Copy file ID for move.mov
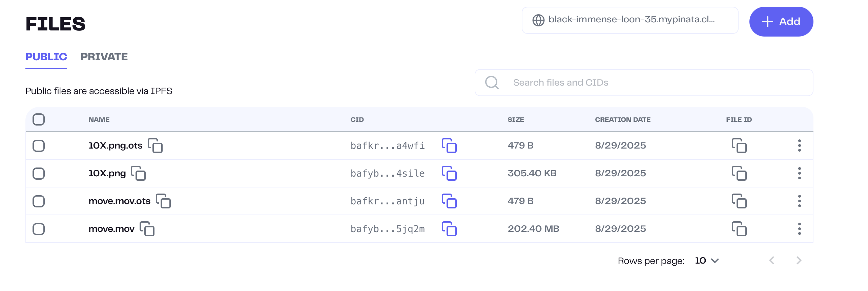Viewport: 868px width, 291px height. (739, 229)
